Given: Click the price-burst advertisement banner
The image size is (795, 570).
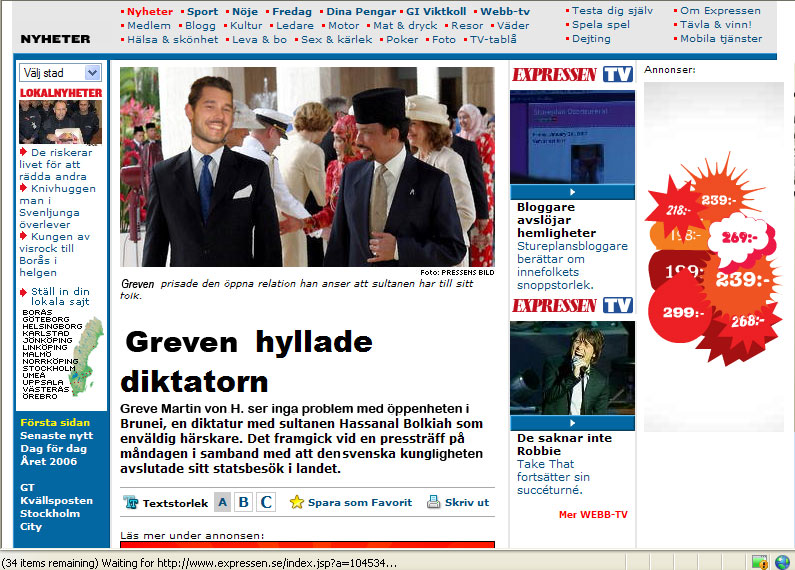Looking at the screenshot, I should [x=714, y=257].
